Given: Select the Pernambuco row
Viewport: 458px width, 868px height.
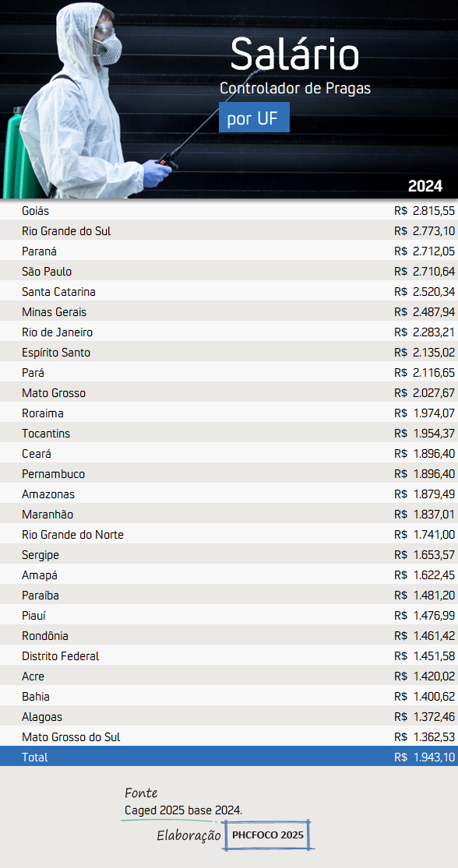Looking at the screenshot, I should pos(229,474).
